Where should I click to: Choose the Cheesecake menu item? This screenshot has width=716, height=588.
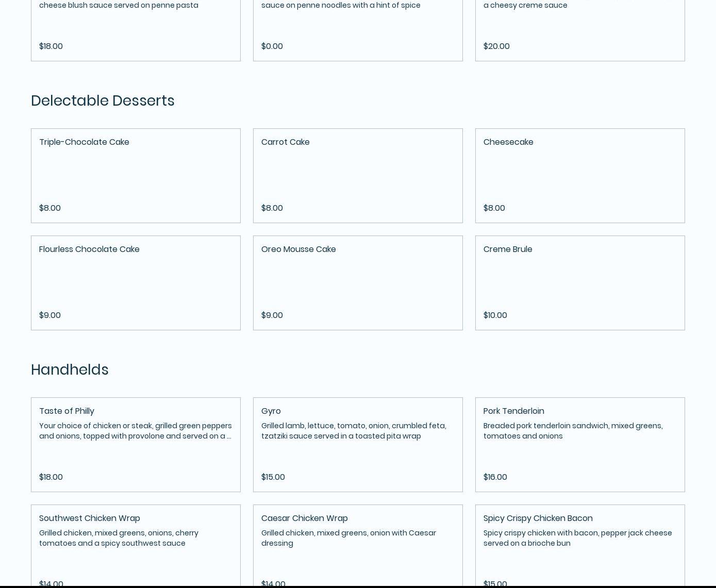[508, 142]
